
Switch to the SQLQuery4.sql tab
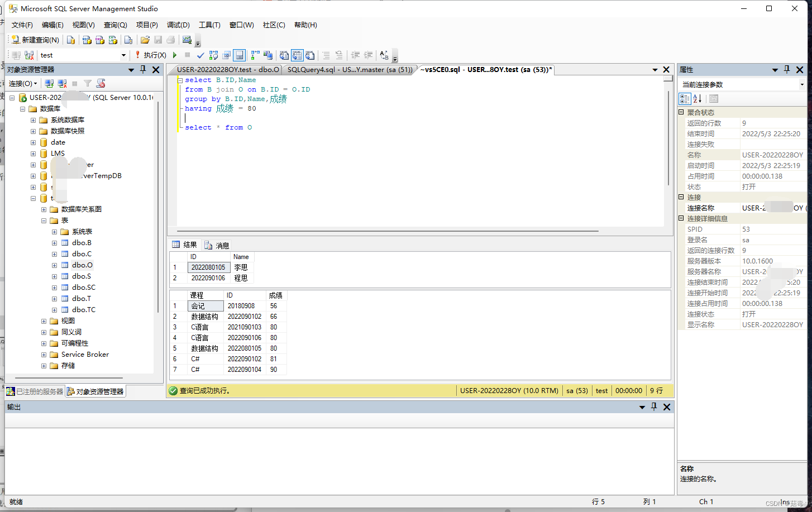(350, 70)
